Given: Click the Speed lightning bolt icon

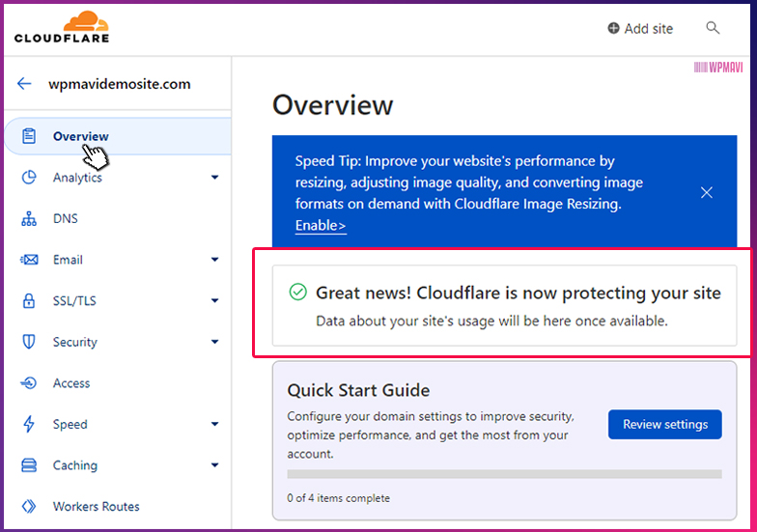Looking at the screenshot, I should pos(29,424).
